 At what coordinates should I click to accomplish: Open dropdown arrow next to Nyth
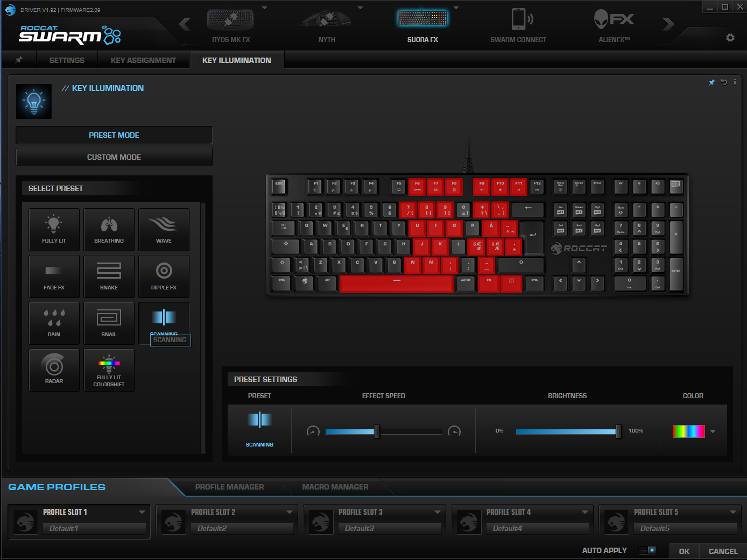[x=360, y=8]
